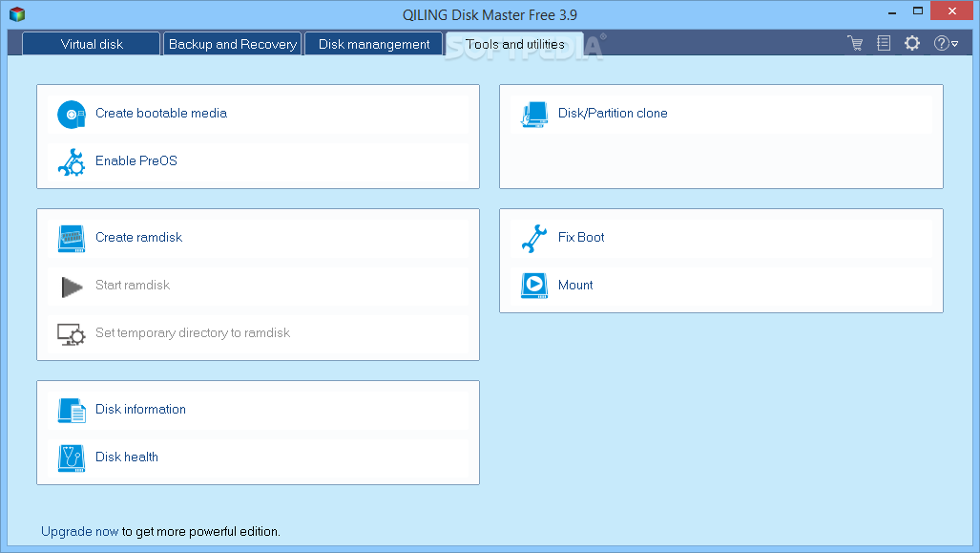Click the Create bootable media label
980x553 pixels.
pos(161,114)
